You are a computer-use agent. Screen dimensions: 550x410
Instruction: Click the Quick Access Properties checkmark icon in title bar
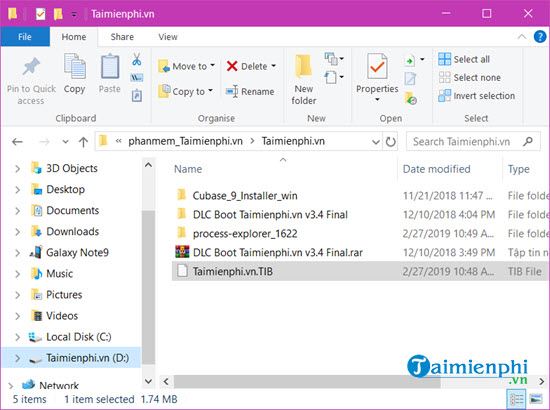tap(40, 14)
